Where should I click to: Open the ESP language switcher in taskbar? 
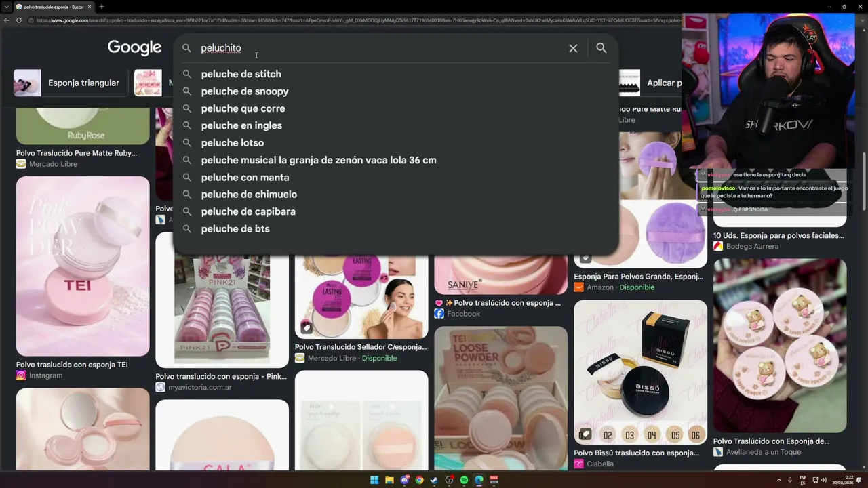[803, 481]
